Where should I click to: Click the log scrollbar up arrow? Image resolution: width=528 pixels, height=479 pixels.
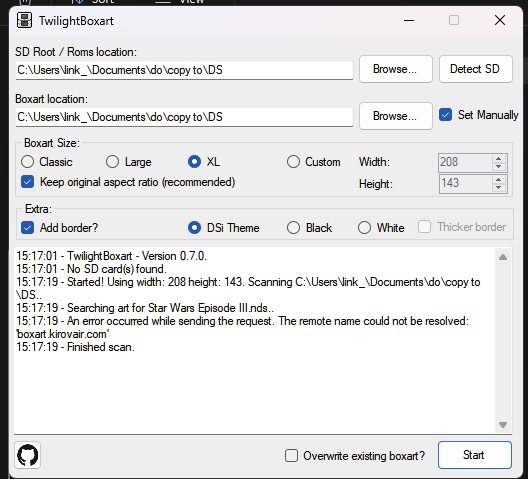tap(503, 257)
